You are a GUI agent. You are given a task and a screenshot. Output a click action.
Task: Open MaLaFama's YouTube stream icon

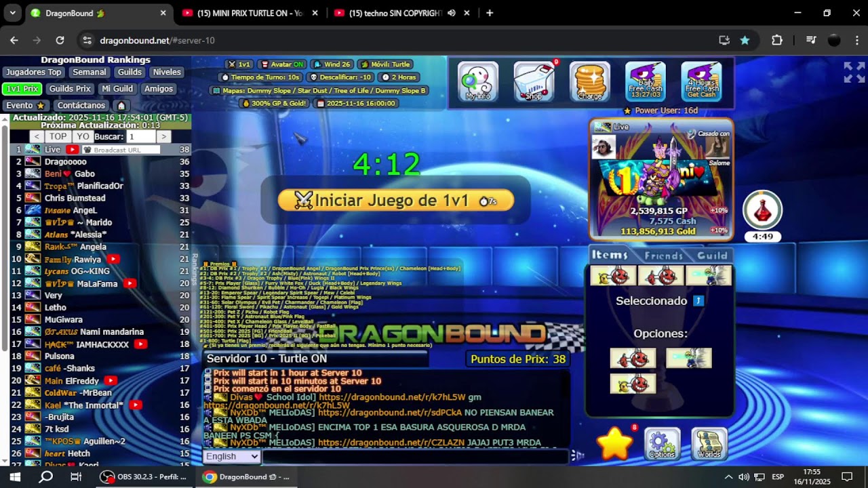coord(130,283)
